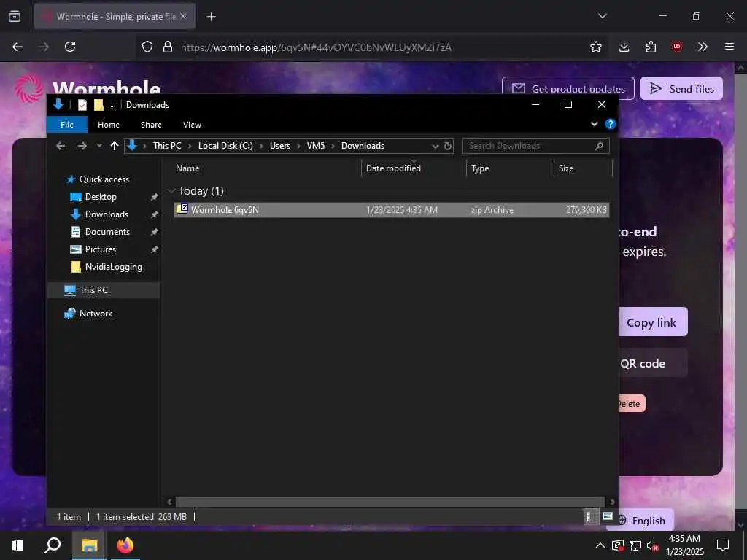Click Local Disk (C:) breadcrumb

pos(225,146)
